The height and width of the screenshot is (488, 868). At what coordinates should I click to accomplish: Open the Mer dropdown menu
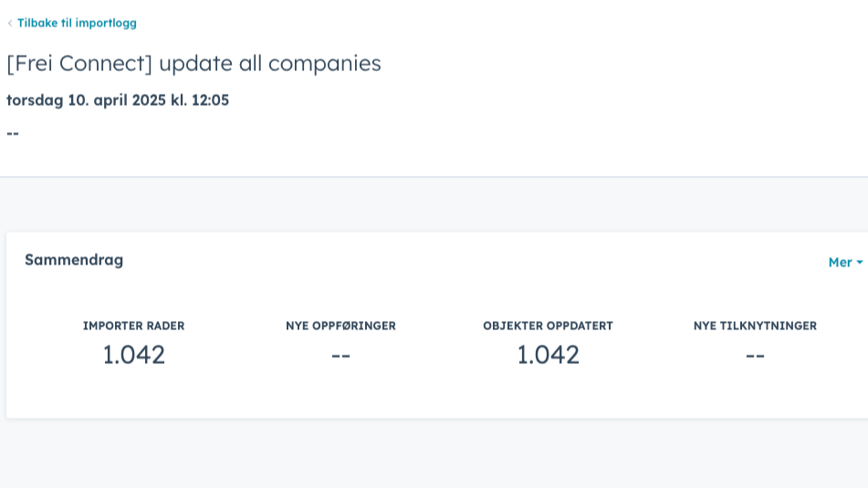(840, 263)
